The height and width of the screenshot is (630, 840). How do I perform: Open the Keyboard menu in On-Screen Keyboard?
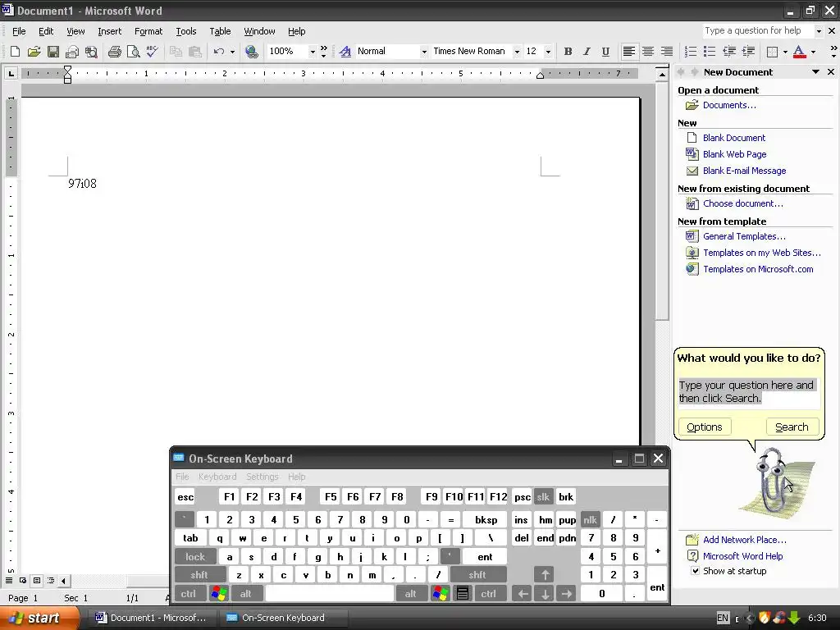(217, 477)
